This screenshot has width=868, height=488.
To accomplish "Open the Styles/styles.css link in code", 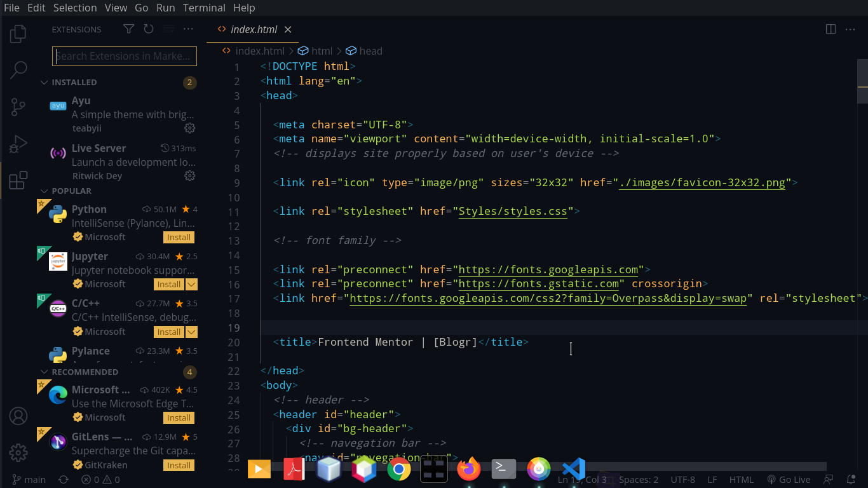I will coord(513,211).
